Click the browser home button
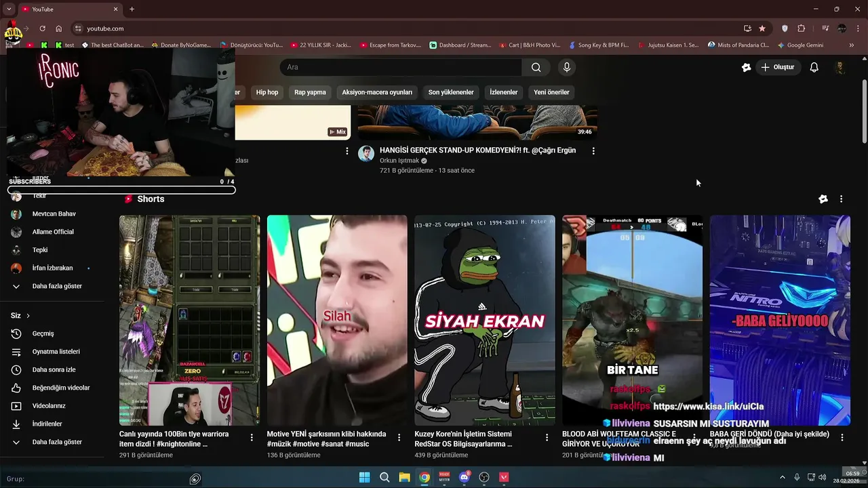 59,28
